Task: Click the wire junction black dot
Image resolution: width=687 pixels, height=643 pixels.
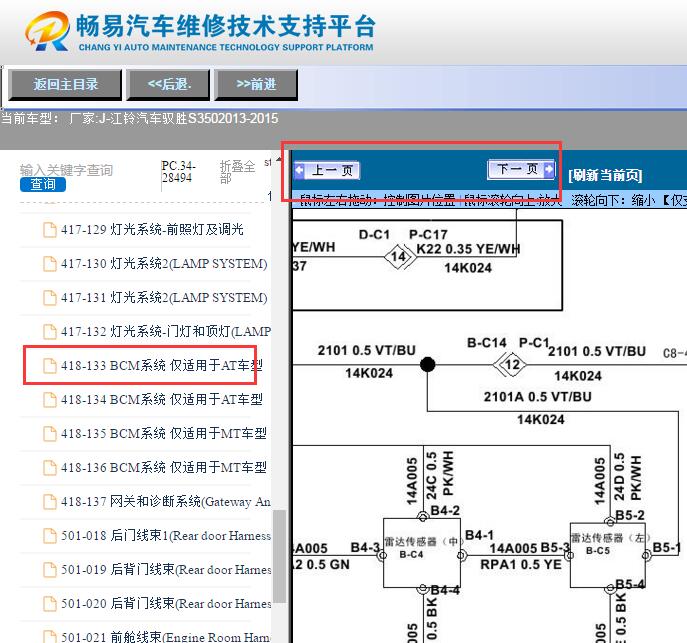Action: pos(427,364)
